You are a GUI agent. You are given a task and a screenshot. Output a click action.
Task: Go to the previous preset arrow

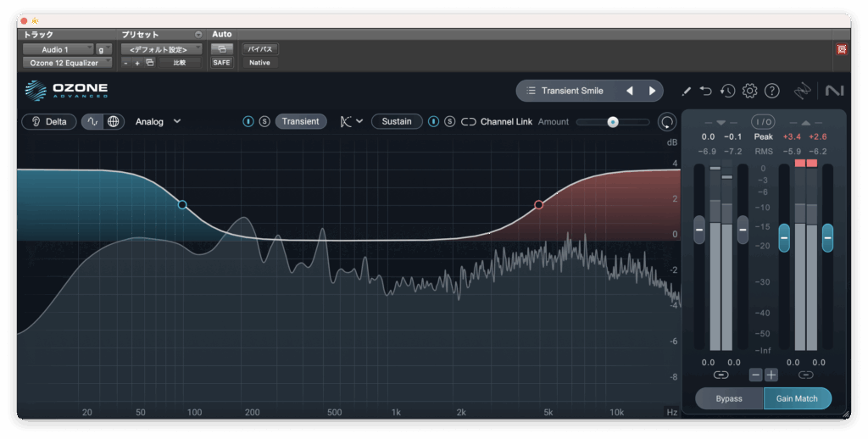click(x=630, y=91)
